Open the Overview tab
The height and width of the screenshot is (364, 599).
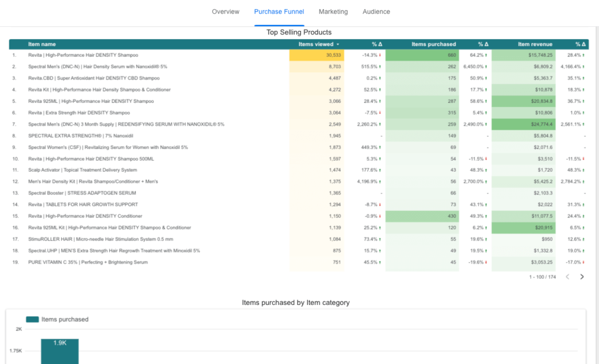225,12
